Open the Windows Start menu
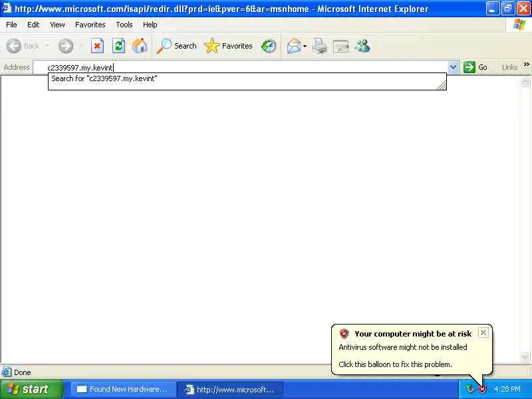The width and height of the screenshot is (532, 399). click(x=31, y=389)
